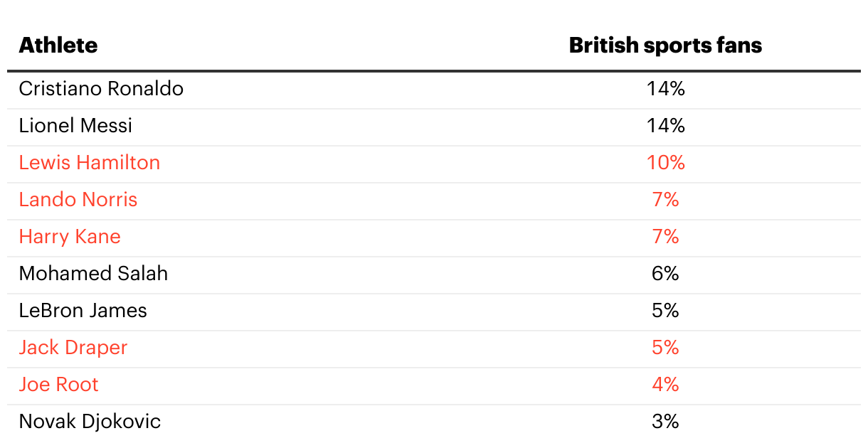This screenshot has width=868, height=448.
Task: Click the 14% value for Lionel Messi
Action: 666,126
